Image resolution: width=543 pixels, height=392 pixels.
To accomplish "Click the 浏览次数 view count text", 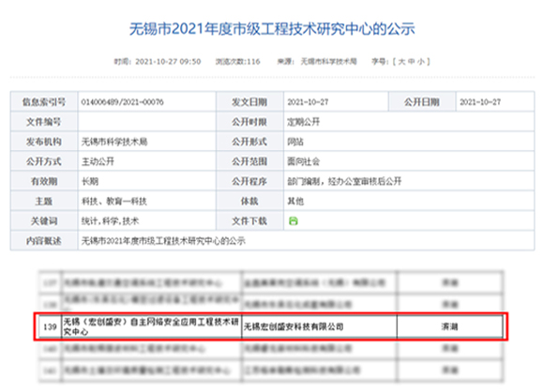I will coord(238,62).
